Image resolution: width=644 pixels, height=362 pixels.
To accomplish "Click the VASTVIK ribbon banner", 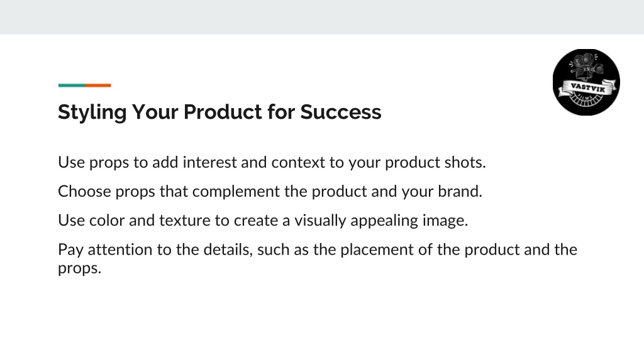I will point(588,88).
